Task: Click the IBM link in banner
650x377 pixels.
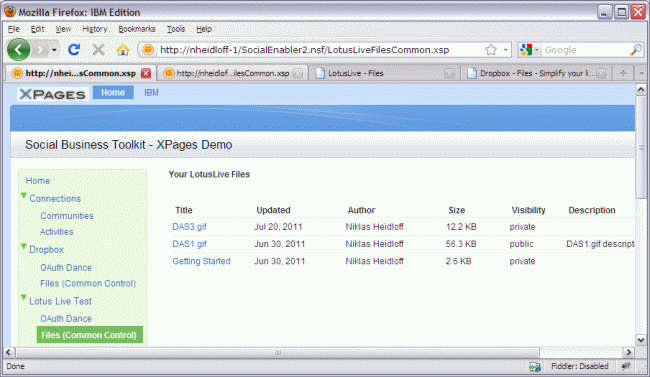Action: click(x=151, y=92)
